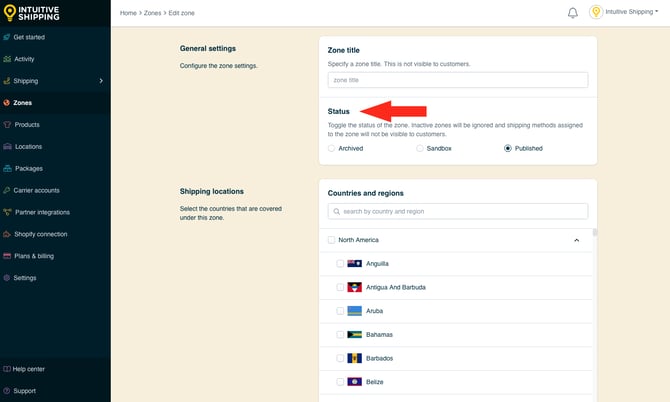Click the Activity icon in sidebar

(x=8, y=59)
